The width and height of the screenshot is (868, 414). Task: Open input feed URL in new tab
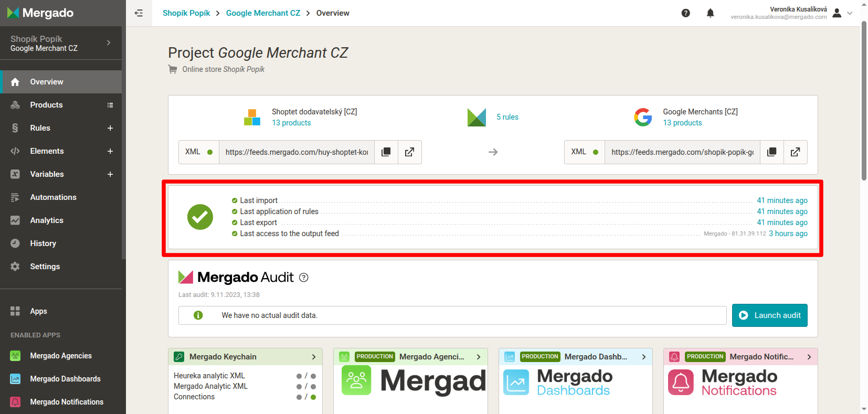tap(409, 152)
